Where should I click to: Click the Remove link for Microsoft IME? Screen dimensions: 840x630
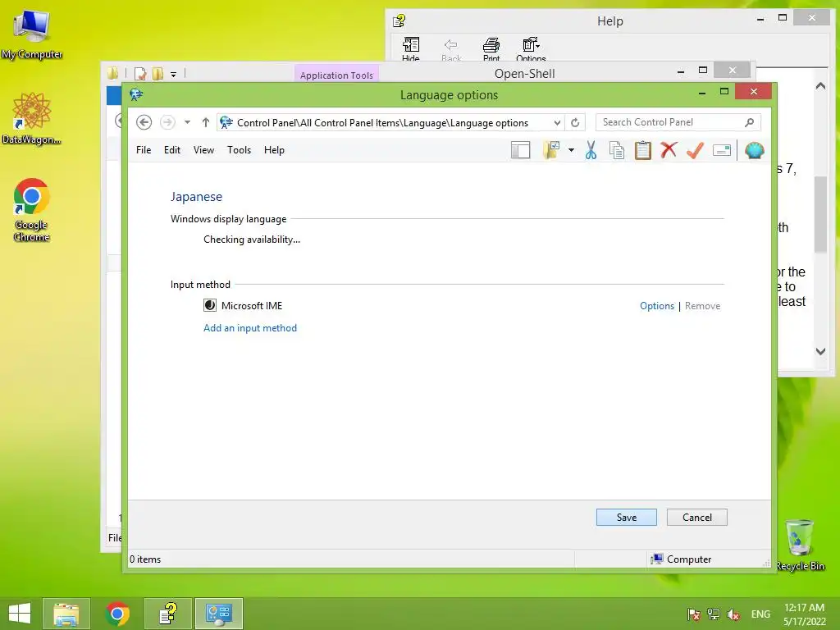[x=702, y=306]
